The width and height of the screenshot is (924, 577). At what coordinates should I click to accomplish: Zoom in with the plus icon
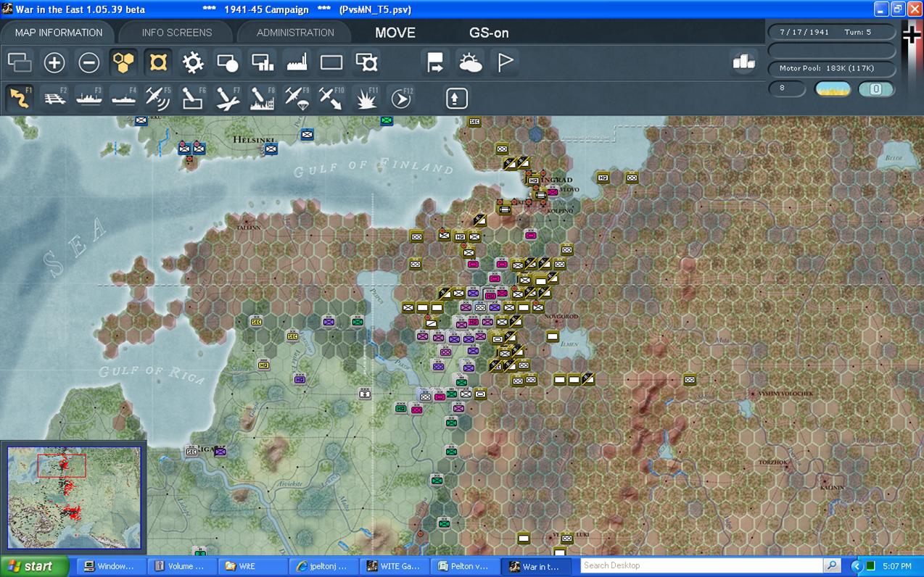point(54,62)
